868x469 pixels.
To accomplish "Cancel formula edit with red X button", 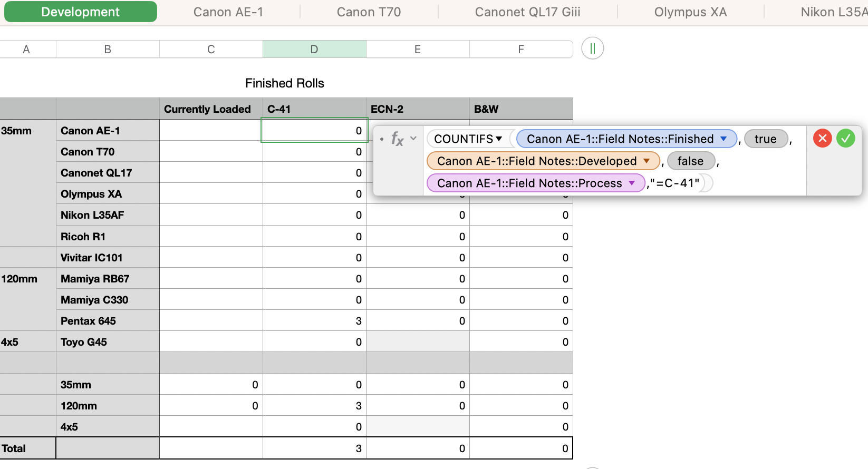I will (822, 139).
